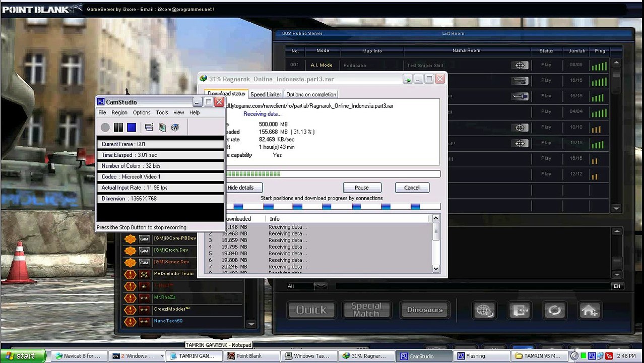Select player CrooztModder in user list

172,309
